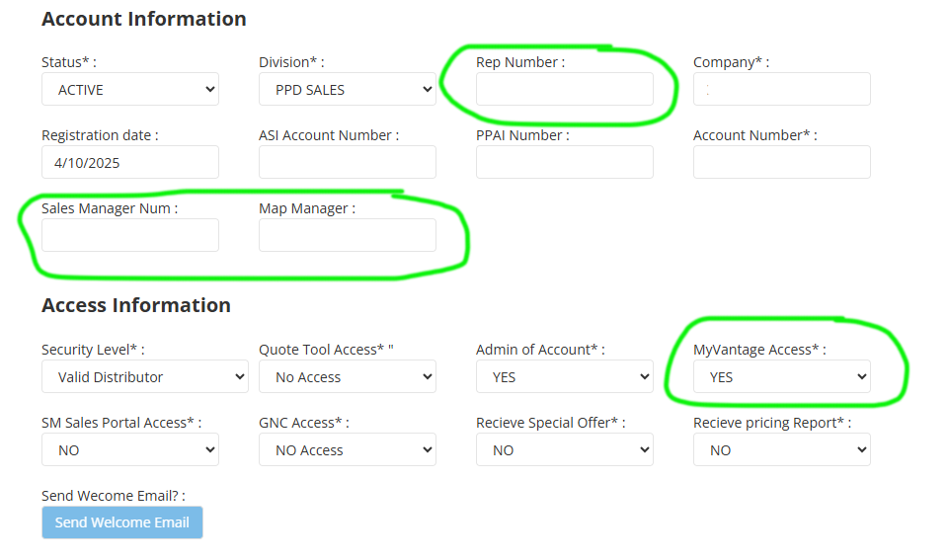Viewport: 948px width, 560px height.
Task: Click the Registration date field
Action: click(x=129, y=162)
